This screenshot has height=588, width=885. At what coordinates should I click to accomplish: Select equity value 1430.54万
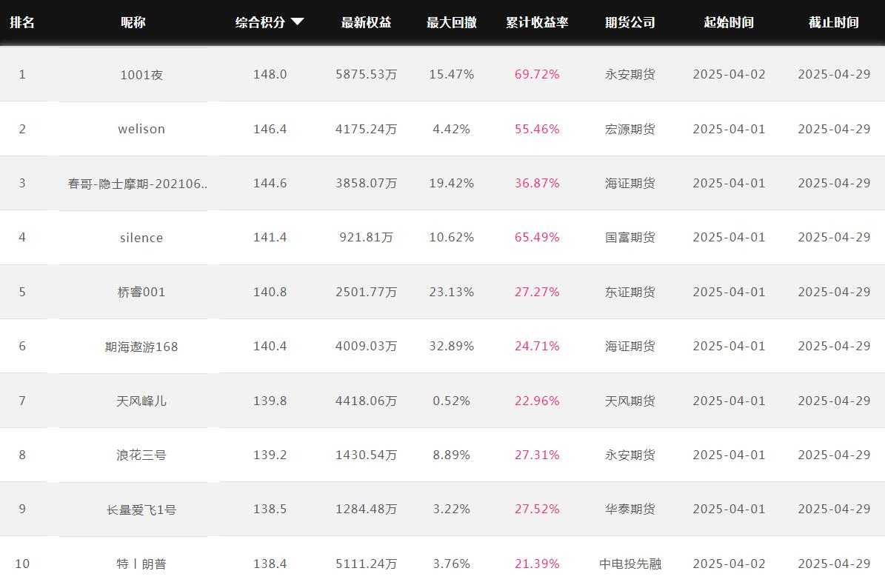pyautogui.click(x=367, y=455)
